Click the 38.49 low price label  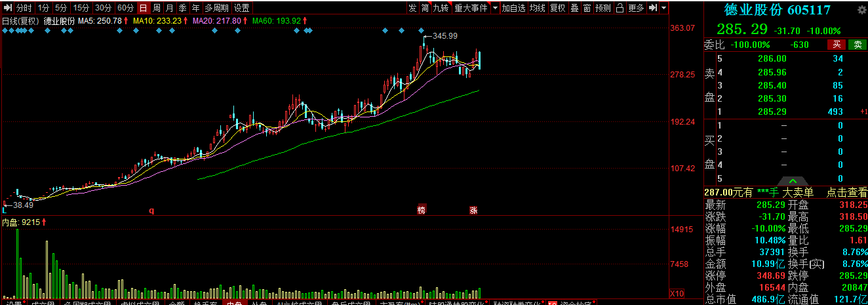pyautogui.click(x=22, y=205)
